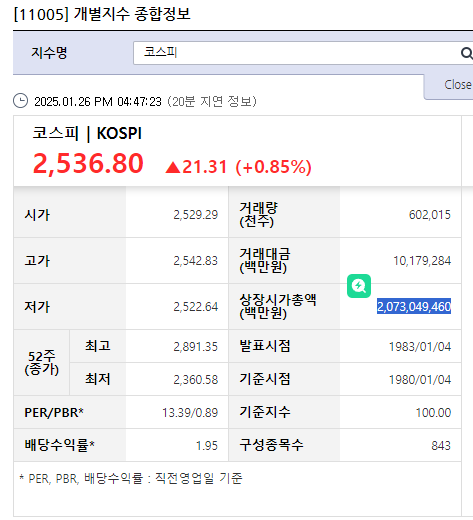Image resolution: width=473 pixels, height=520 pixels.
Task: Click the 거래량 (천주) label
Action: click(259, 214)
